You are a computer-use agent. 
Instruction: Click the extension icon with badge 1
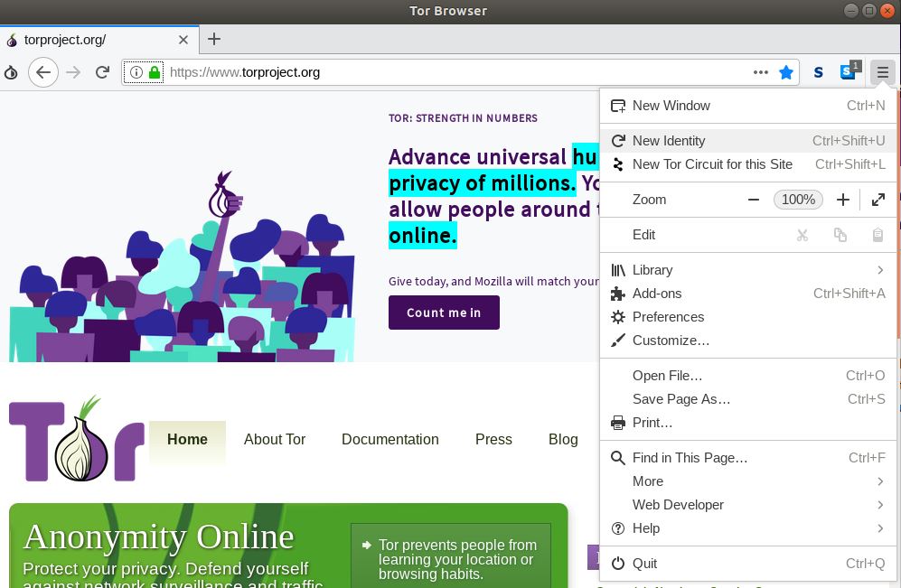pyautogui.click(x=849, y=70)
